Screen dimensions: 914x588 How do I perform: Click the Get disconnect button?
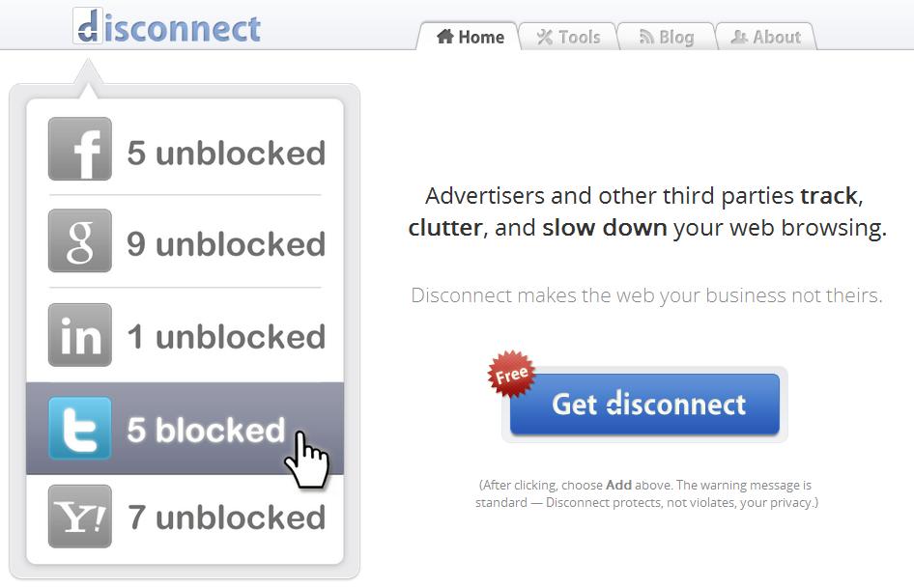point(644,405)
